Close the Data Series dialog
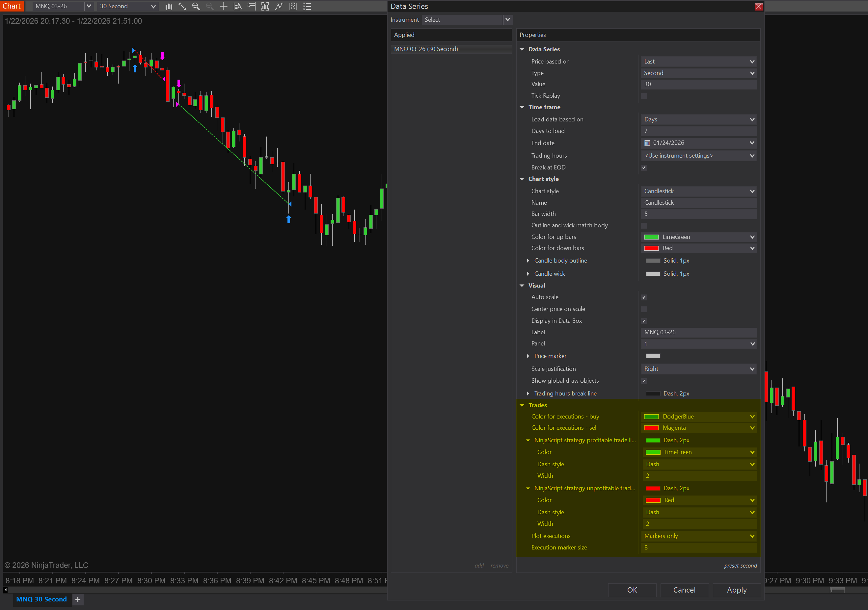Viewport: 868px width, 610px height. [758, 7]
